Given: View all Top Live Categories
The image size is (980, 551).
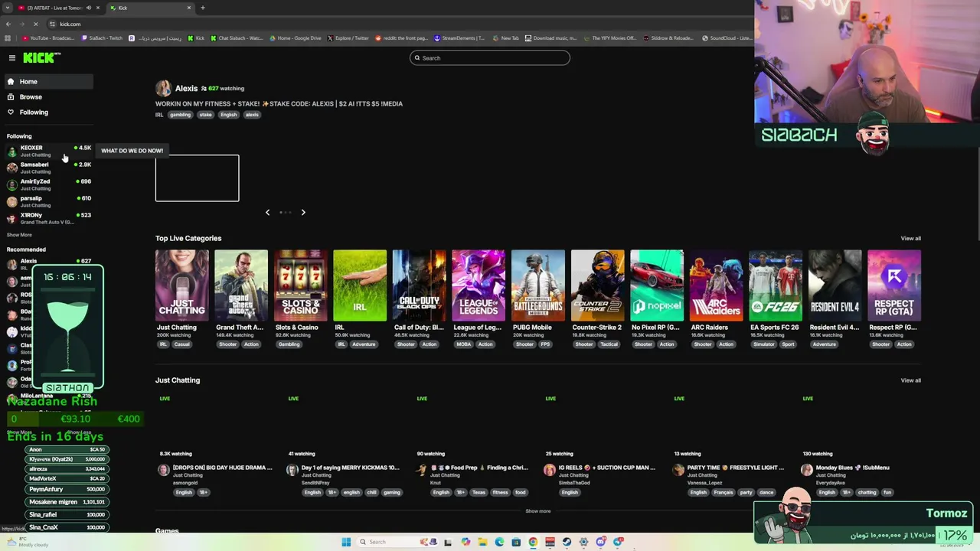Looking at the screenshot, I should pos(910,238).
